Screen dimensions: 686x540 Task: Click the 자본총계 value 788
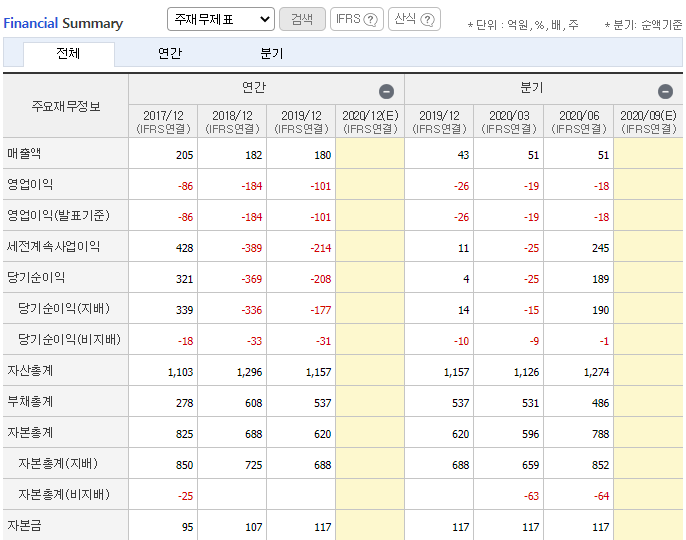[x=601, y=435]
